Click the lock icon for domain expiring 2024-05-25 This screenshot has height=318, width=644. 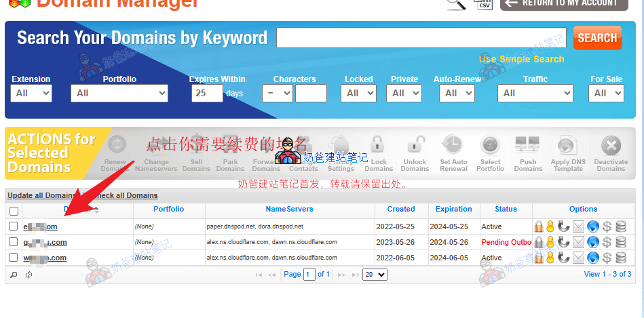pos(539,226)
